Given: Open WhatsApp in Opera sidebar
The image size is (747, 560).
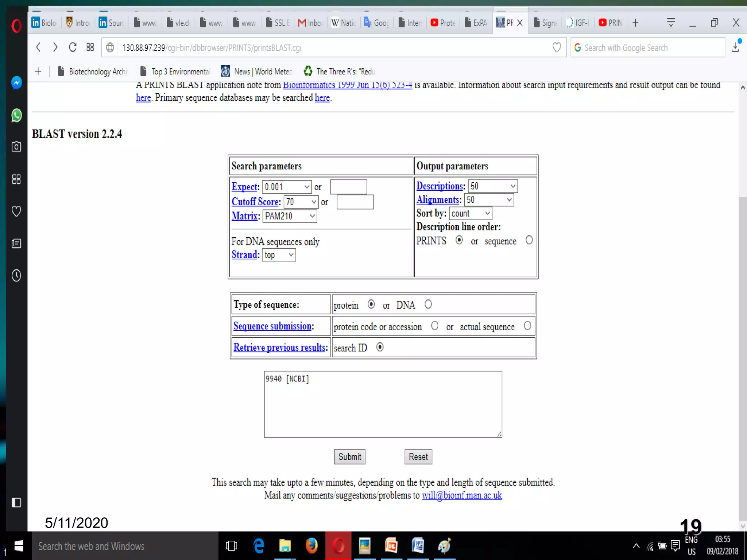Looking at the screenshot, I should [x=16, y=115].
